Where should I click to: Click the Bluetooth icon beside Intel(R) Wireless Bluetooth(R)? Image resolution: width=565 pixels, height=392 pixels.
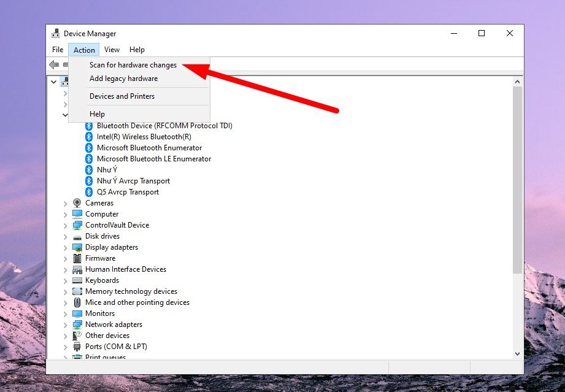[x=89, y=137]
